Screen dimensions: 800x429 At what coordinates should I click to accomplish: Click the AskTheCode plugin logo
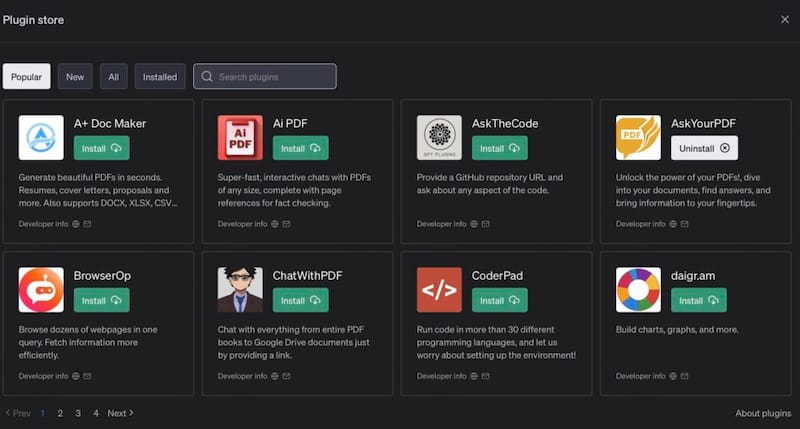[439, 137]
